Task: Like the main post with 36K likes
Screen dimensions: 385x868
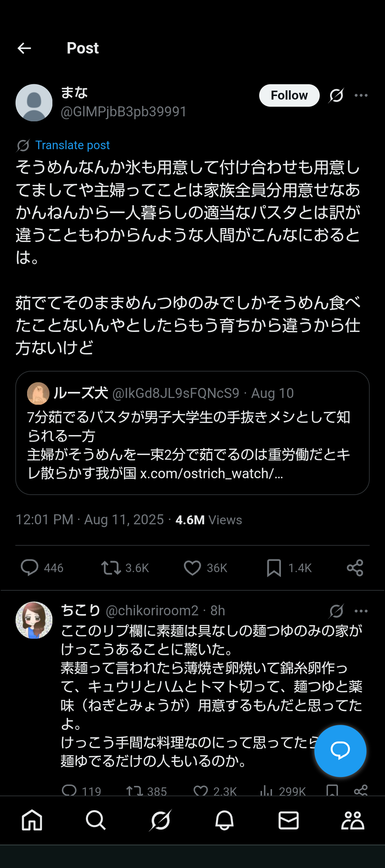Action: pyautogui.click(x=192, y=567)
